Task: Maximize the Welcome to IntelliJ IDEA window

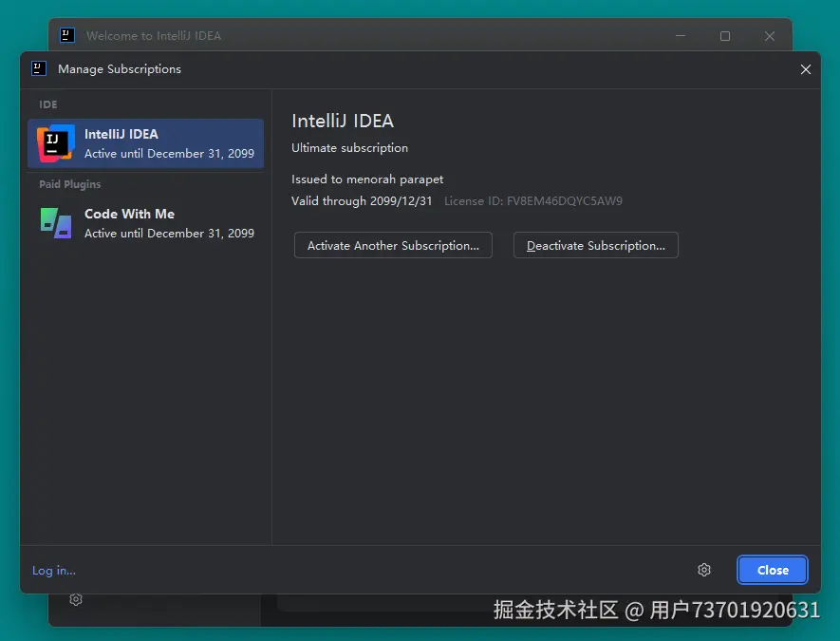Action: pyautogui.click(x=725, y=36)
